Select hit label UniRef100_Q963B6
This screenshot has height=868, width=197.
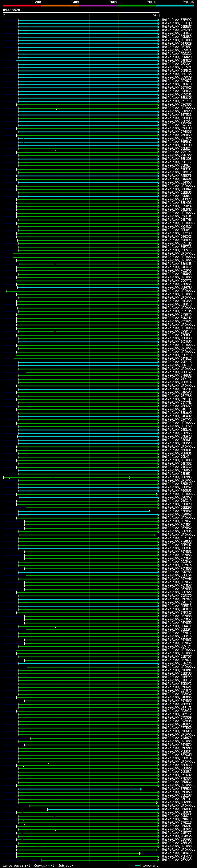[177, 104]
